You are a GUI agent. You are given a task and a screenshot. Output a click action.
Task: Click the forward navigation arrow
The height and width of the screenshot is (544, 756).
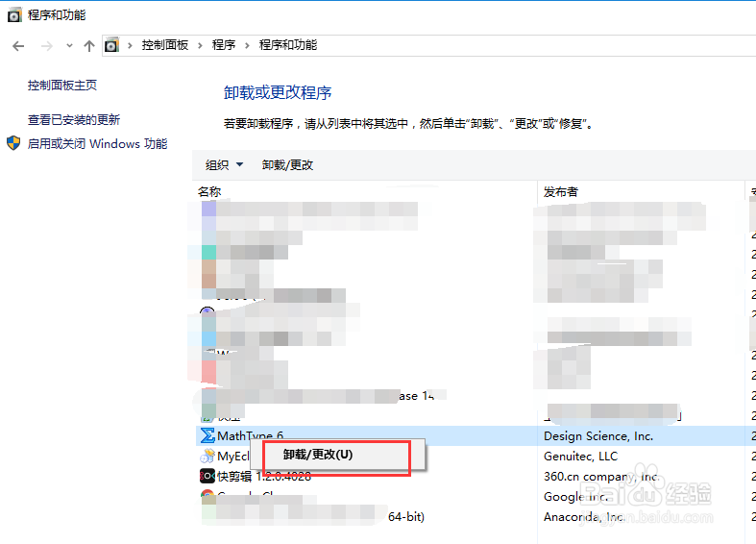click(x=47, y=46)
